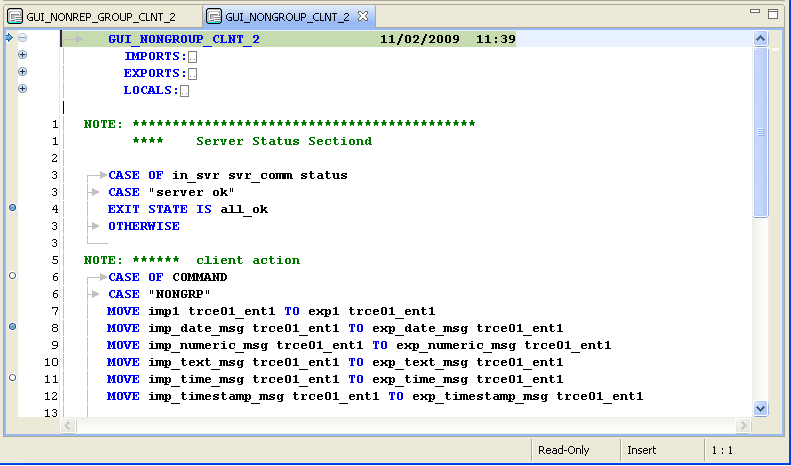Click the current-line arrow marker in gutter
The image size is (791, 466).
coord(9,37)
